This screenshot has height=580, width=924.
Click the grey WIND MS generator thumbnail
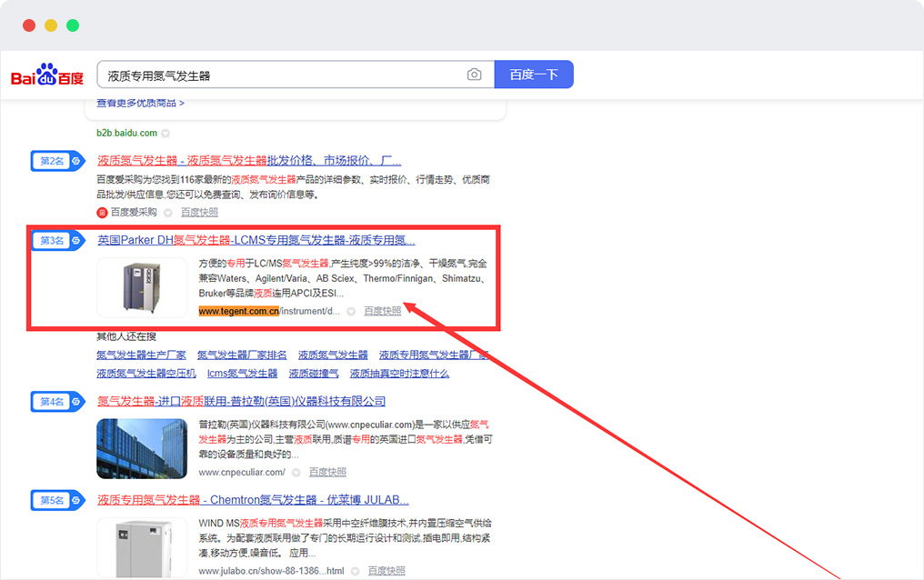pos(142,547)
